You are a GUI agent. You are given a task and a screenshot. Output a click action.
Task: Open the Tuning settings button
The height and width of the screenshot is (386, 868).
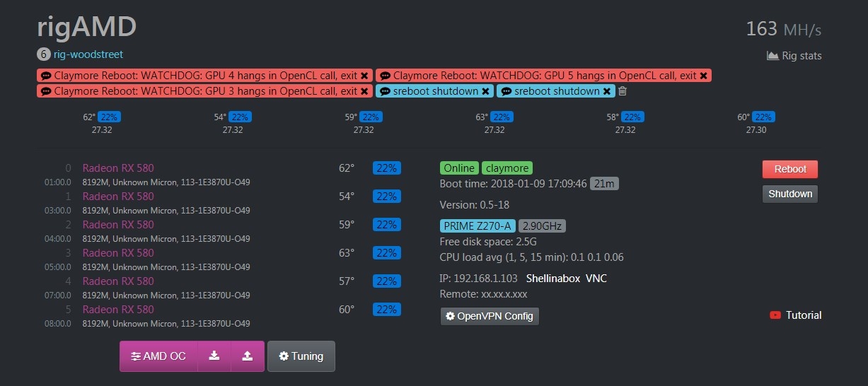pyautogui.click(x=301, y=356)
